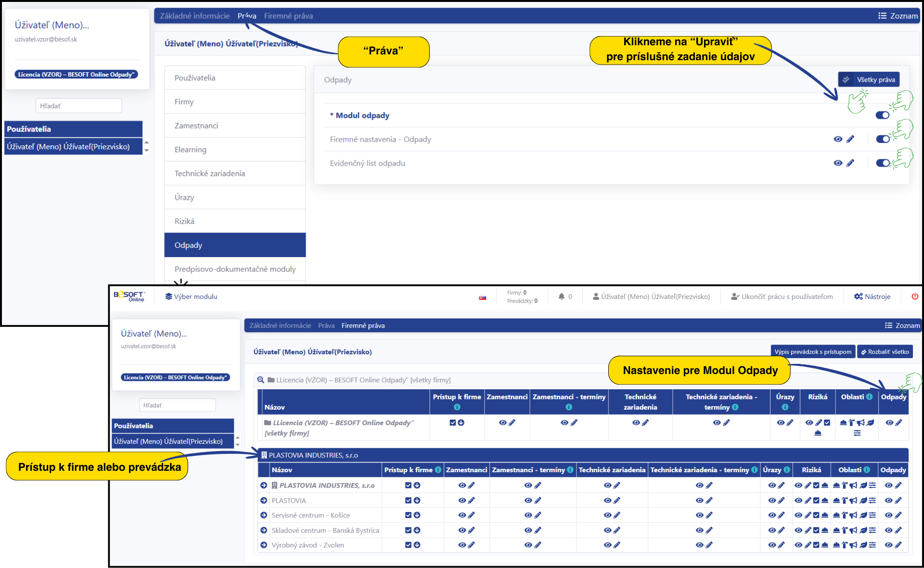The width and height of the screenshot is (924, 568).
Task: Click Výber modulu layers icon
Action: (x=168, y=297)
